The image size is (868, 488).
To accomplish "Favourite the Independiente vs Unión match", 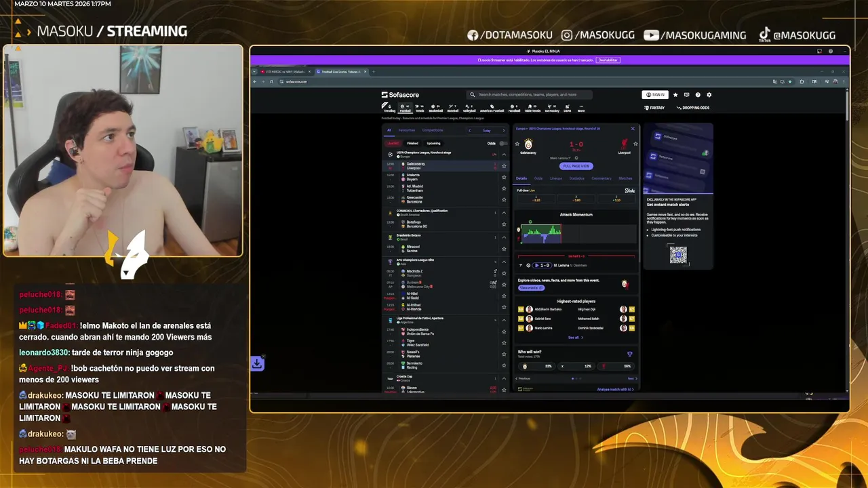I will (x=504, y=331).
